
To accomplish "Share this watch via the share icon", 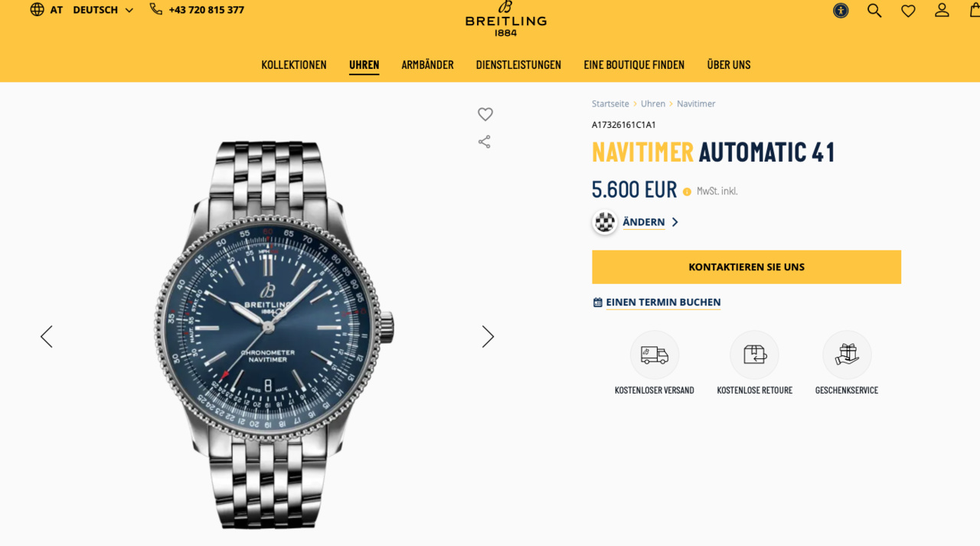I will pyautogui.click(x=485, y=142).
